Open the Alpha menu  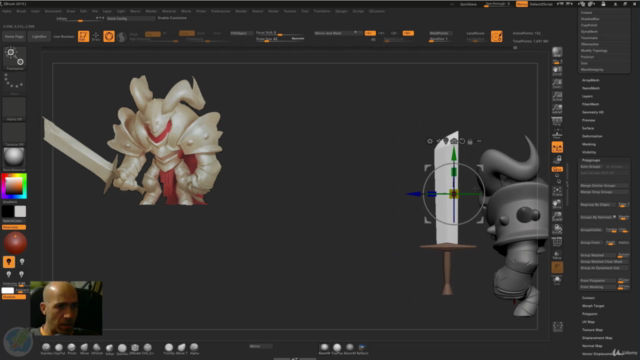(x=7, y=11)
